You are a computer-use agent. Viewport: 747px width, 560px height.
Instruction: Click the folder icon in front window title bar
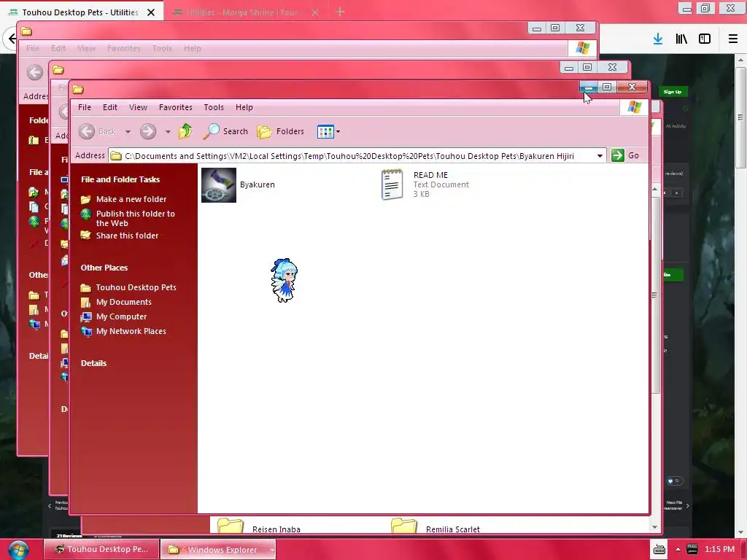78,89
